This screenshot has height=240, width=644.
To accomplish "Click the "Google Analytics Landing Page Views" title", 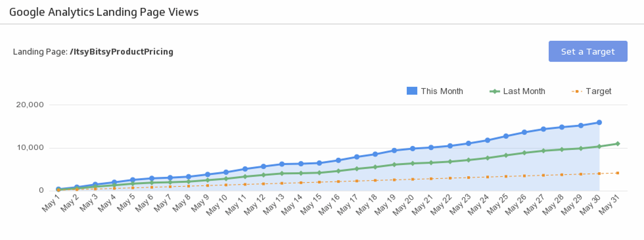I will (x=104, y=12).
